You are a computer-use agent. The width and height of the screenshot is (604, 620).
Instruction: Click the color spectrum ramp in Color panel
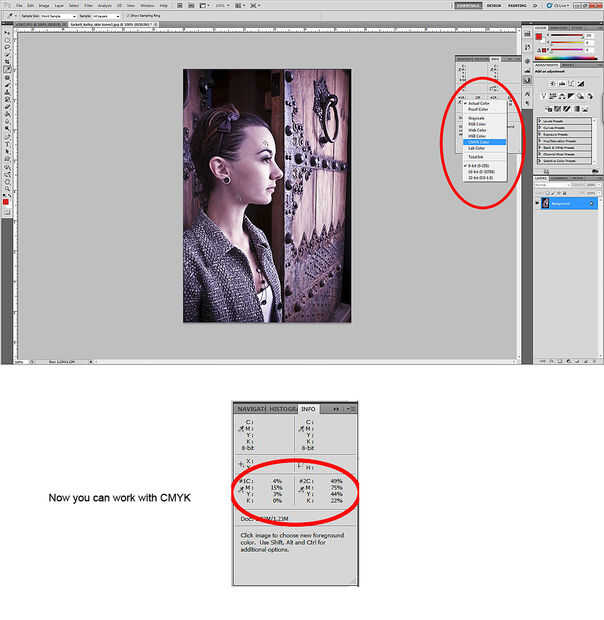566,58
